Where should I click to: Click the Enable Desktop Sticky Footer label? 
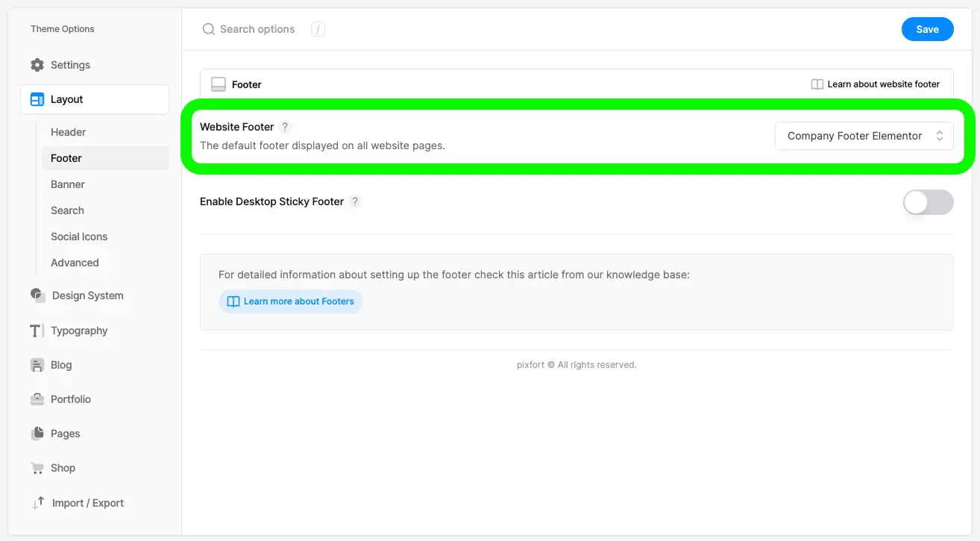[272, 201]
